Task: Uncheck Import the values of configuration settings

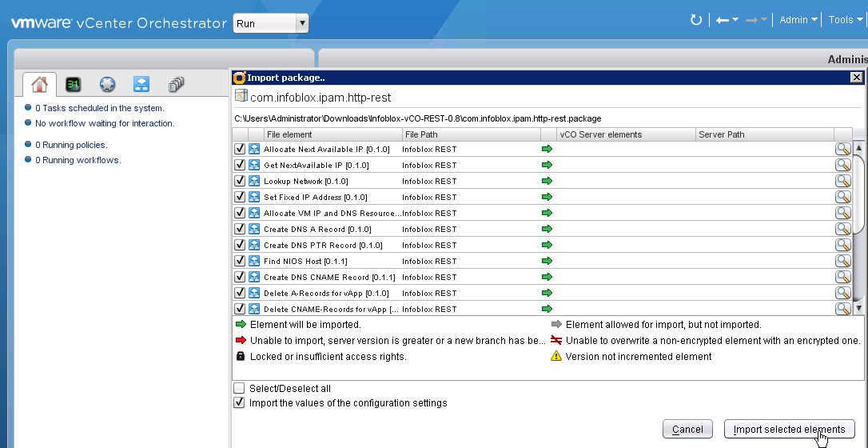Action: tap(239, 403)
